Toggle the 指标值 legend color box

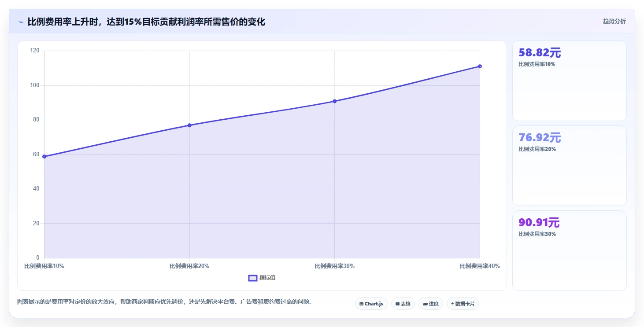click(x=253, y=278)
